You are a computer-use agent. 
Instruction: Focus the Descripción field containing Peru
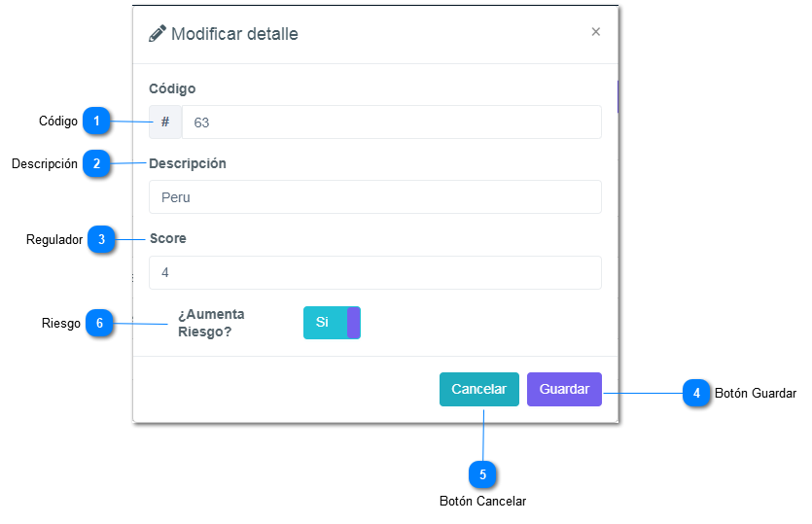click(x=375, y=196)
